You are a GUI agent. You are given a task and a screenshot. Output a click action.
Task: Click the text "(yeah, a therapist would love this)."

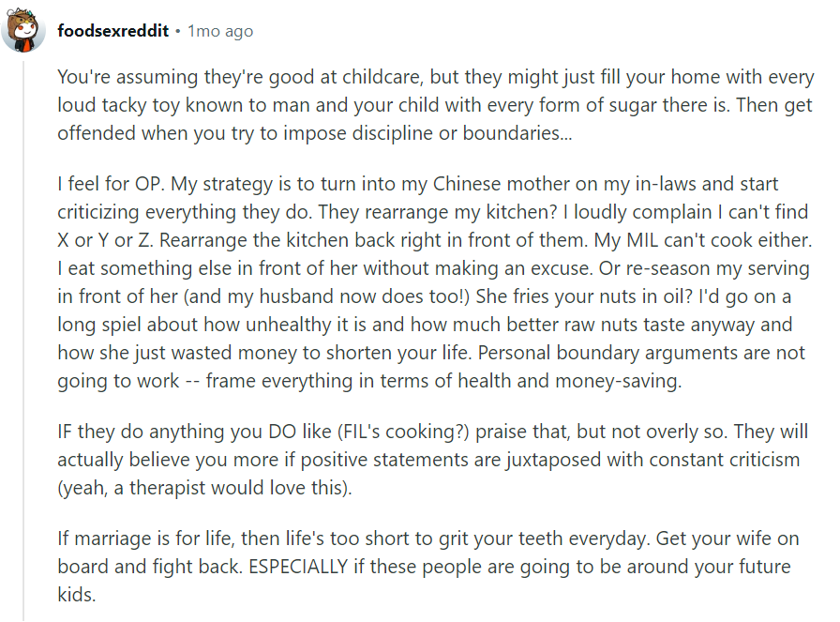pos(204,488)
